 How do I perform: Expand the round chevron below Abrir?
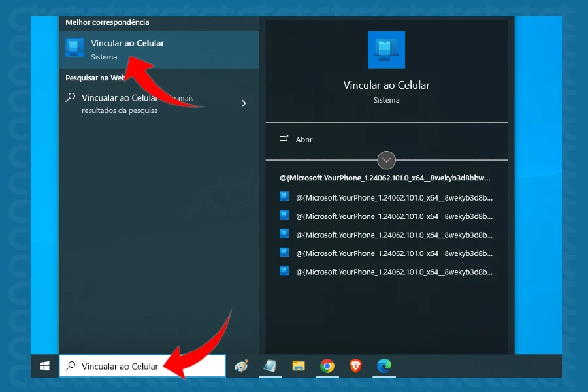pyautogui.click(x=386, y=161)
